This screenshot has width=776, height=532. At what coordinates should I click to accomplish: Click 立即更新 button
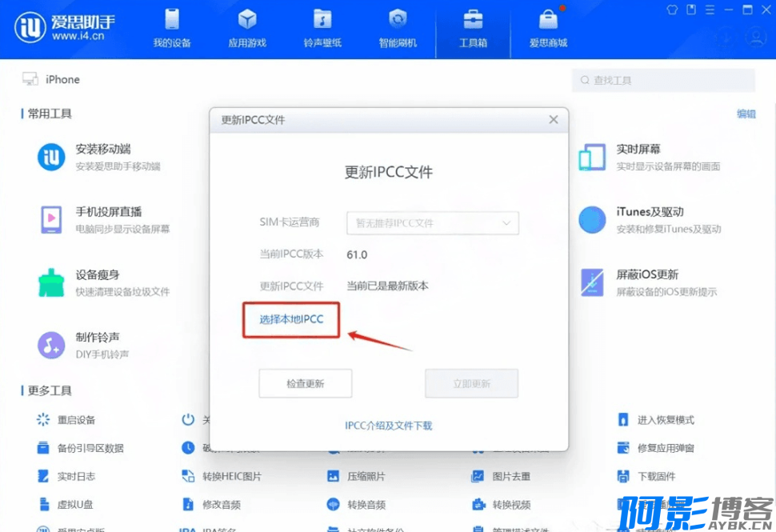[471, 383]
